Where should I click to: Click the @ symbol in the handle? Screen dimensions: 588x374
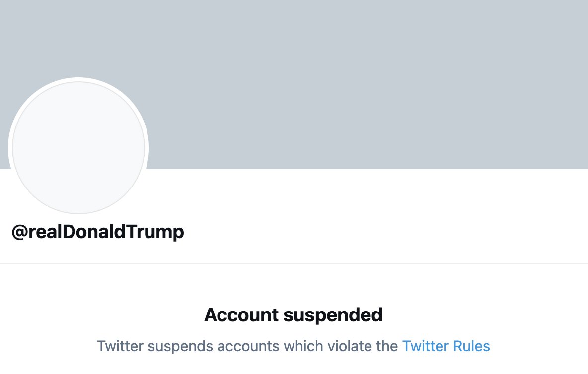[x=20, y=232]
